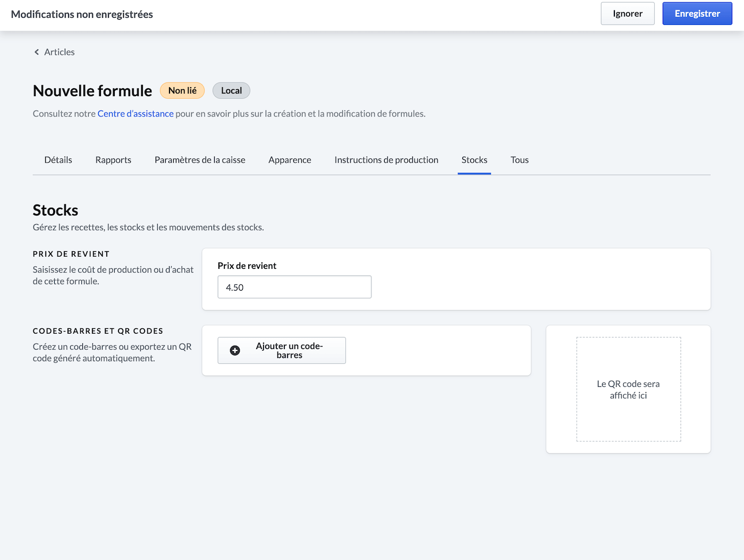The height and width of the screenshot is (560, 744).
Task: Click the Local badge
Action: click(231, 91)
